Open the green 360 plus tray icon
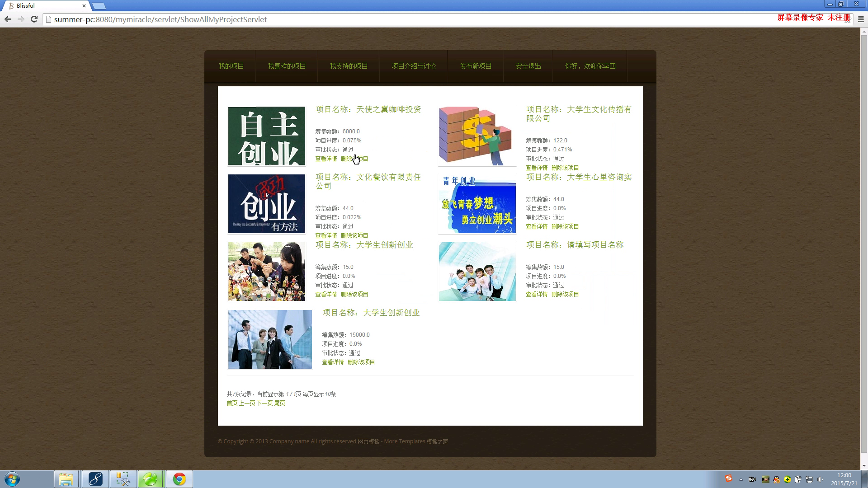 click(788, 479)
